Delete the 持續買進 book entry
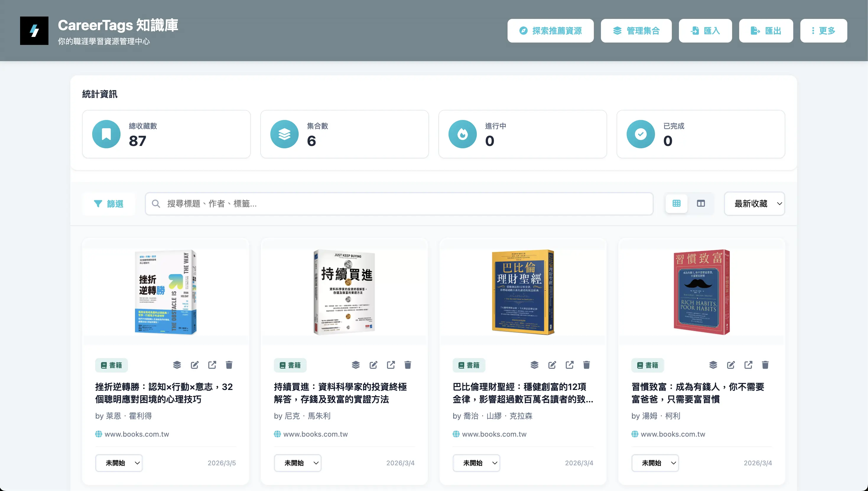868x491 pixels. pyautogui.click(x=408, y=365)
